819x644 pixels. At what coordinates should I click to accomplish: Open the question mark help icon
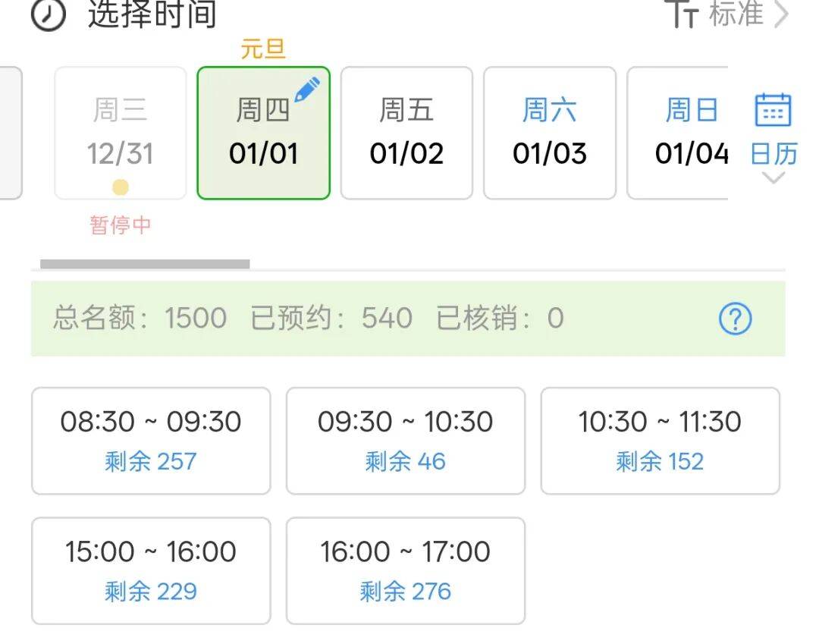[x=735, y=319]
